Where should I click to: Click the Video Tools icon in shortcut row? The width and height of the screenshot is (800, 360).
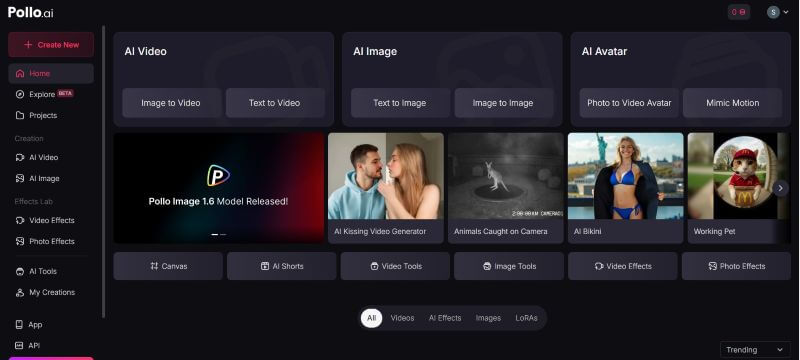click(374, 266)
